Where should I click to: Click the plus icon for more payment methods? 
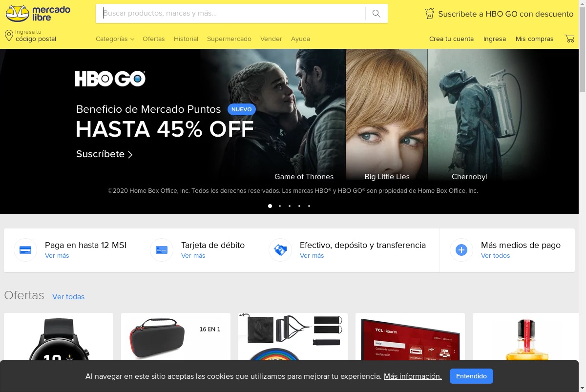pos(461,250)
